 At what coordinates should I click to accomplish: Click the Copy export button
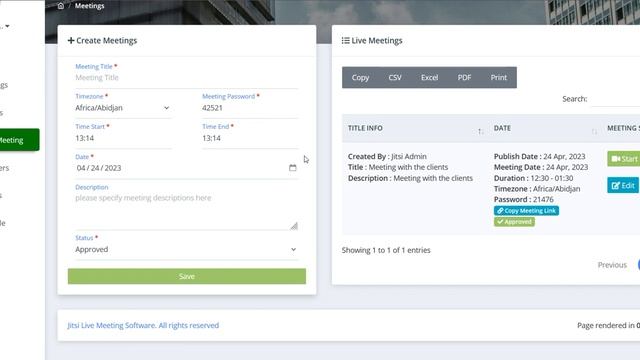(360, 78)
